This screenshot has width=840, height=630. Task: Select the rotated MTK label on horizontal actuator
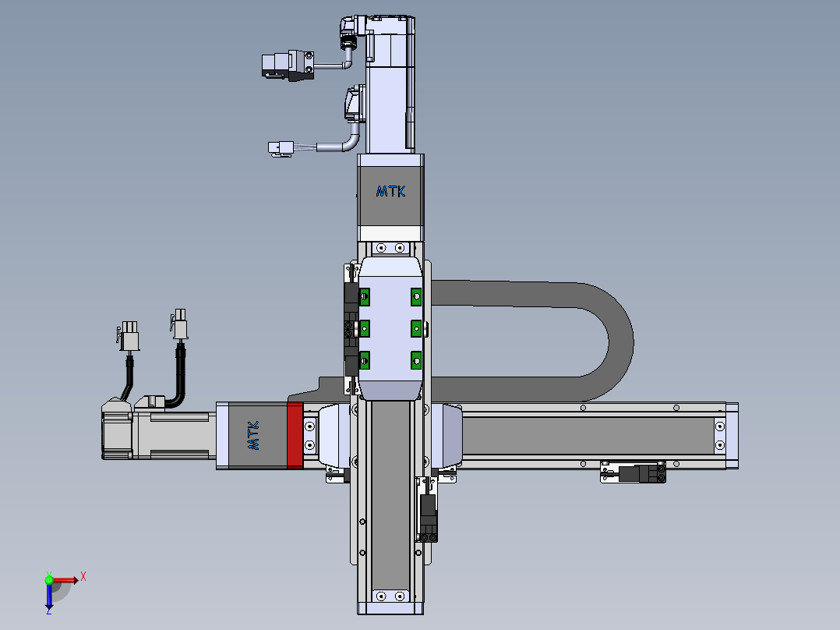(x=252, y=435)
